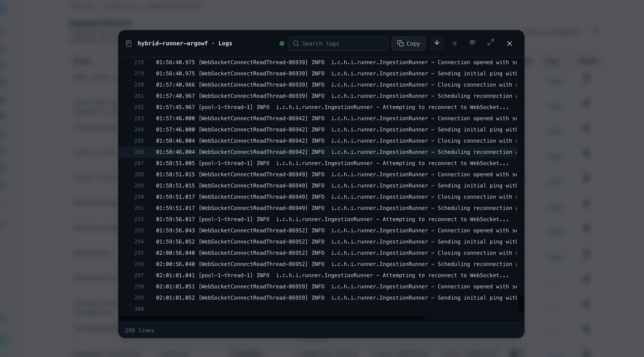
Task: Select log line 287 at 01:58:51.005
Action: coord(318,163)
